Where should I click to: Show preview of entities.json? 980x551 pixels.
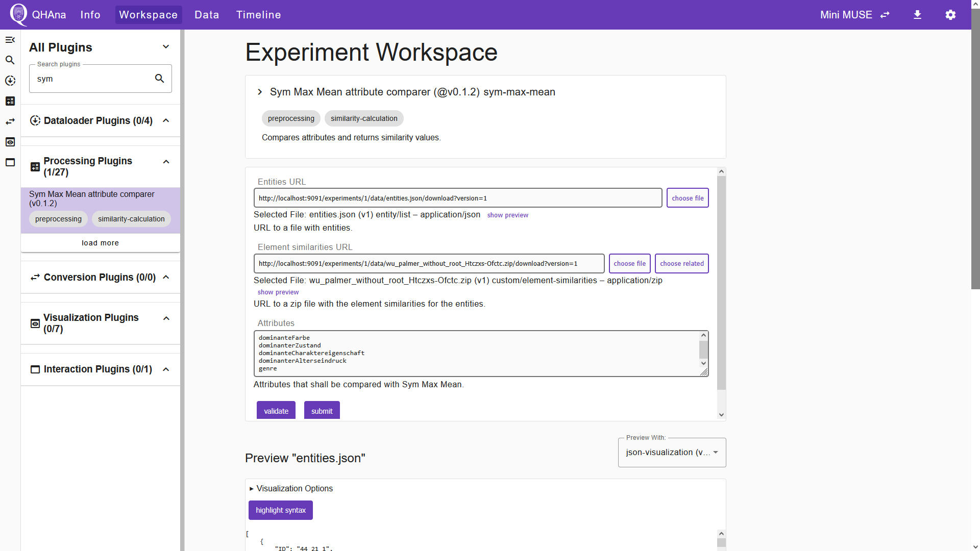(x=507, y=215)
